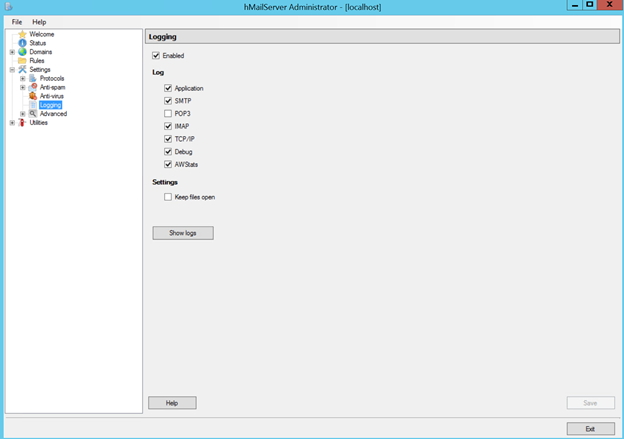This screenshot has height=439, width=624.
Task: Click the Save button
Action: click(x=591, y=403)
